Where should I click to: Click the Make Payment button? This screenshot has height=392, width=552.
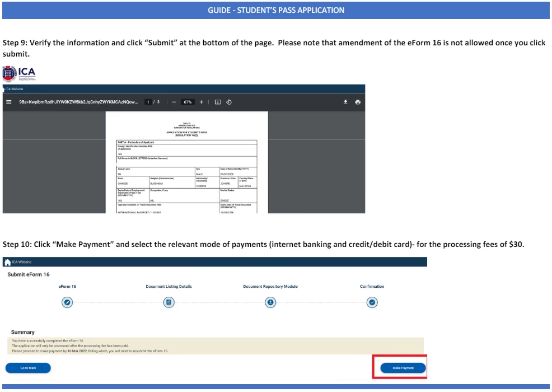[x=403, y=368]
